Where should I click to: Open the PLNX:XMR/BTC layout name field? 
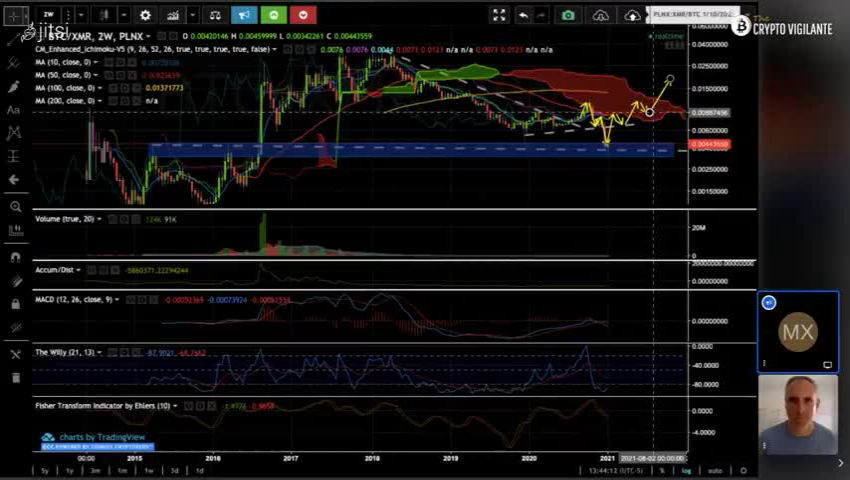[692, 14]
